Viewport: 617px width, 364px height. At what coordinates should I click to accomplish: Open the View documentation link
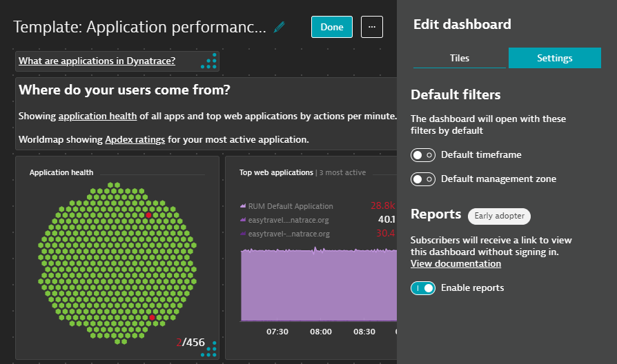(456, 264)
